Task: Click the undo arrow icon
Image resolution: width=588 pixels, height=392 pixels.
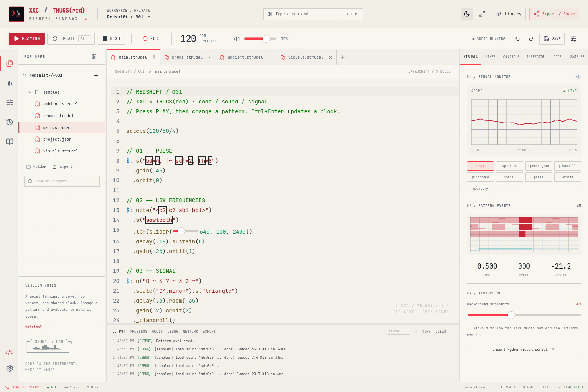Action: coord(517,39)
